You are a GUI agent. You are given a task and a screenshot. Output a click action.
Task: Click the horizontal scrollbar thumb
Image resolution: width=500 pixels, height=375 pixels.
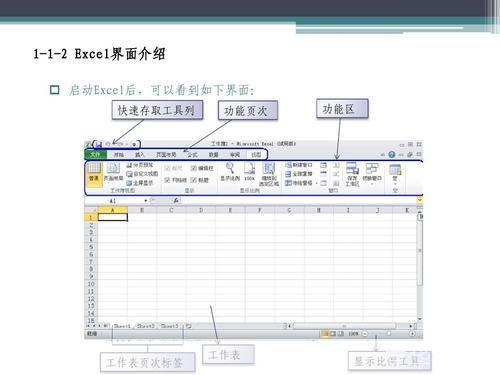[x=344, y=326]
